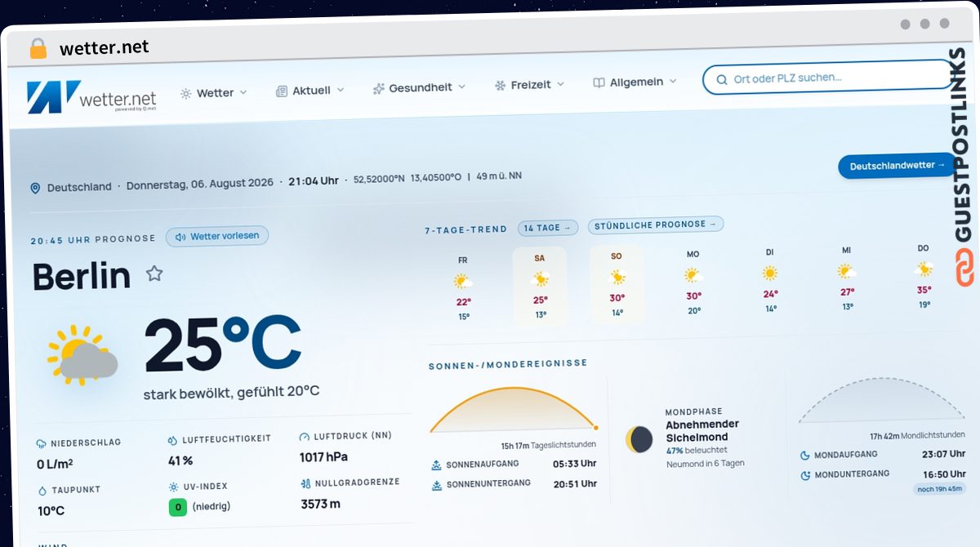The width and height of the screenshot is (980, 547).
Task: Click the 41 % humidity value
Action: [180, 460]
